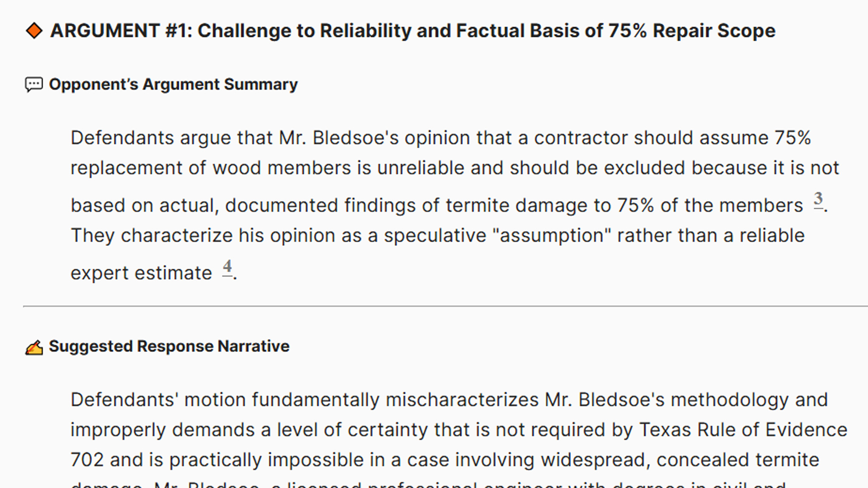Viewport: 868px width, 488px height.
Task: Click the words "expert estimate" in summary
Action: 141,273
